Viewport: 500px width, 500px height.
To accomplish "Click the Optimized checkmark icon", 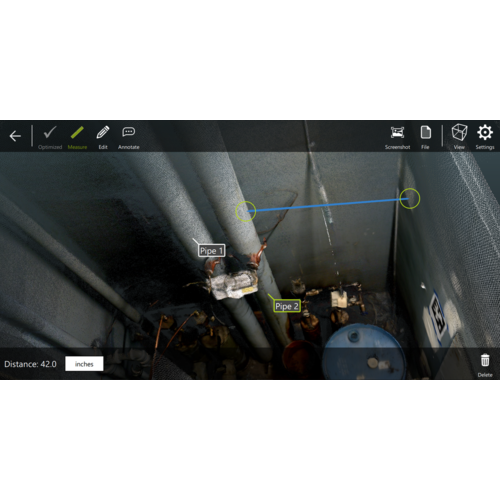I will coord(50,132).
